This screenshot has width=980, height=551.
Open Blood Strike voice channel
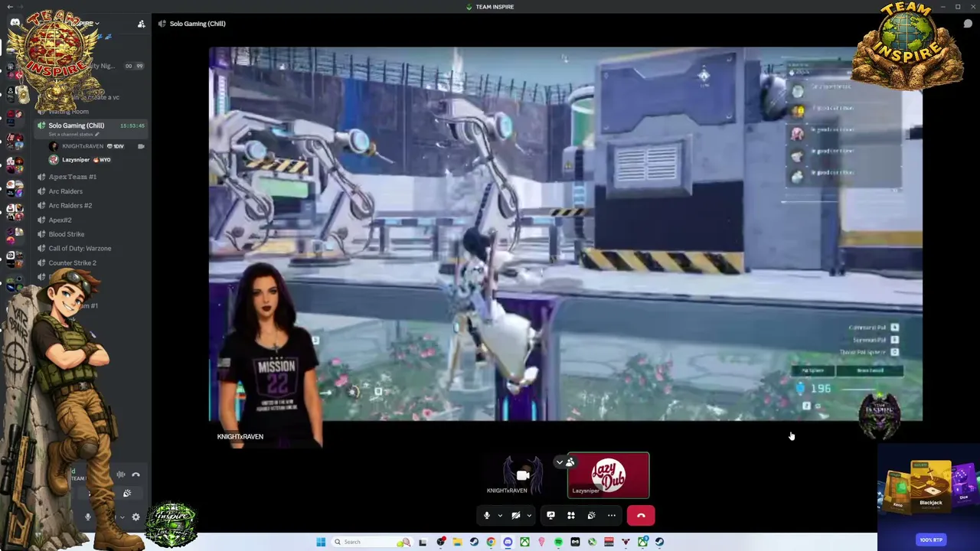tap(67, 234)
